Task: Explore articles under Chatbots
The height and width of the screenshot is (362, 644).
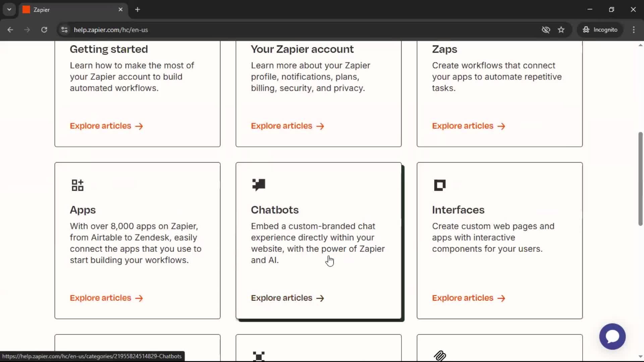Action: [x=287, y=298]
